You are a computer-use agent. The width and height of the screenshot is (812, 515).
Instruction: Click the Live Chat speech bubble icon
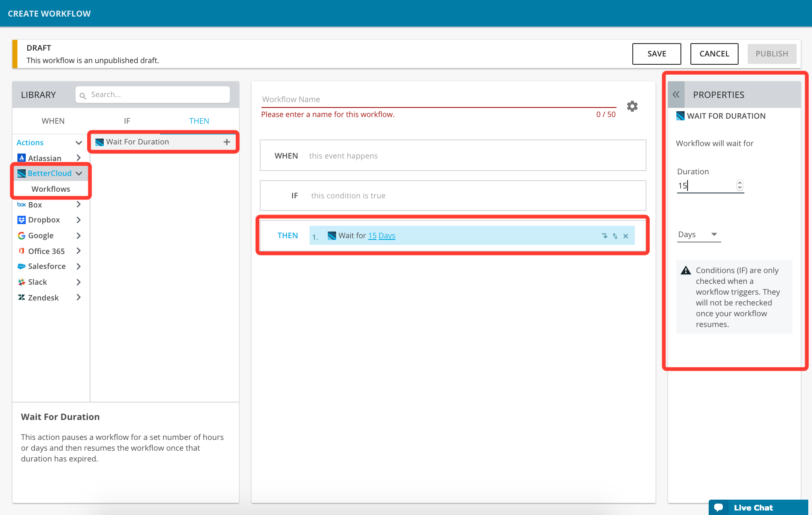719,508
